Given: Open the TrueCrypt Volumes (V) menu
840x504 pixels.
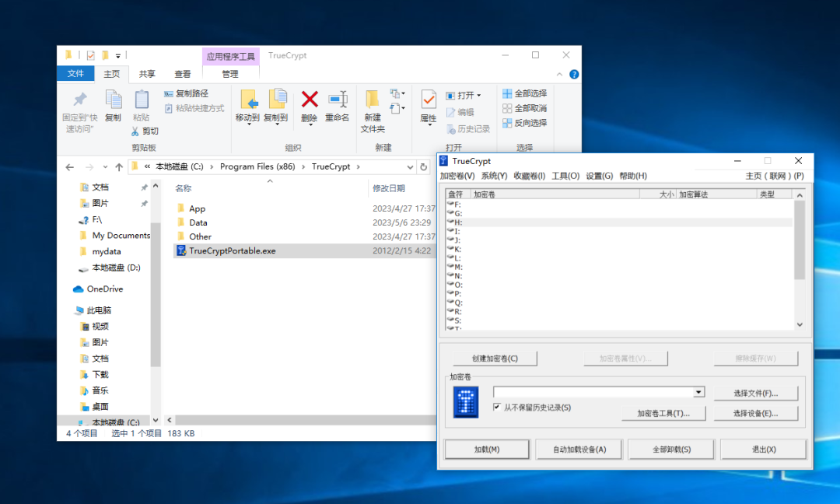Looking at the screenshot, I should (x=457, y=176).
